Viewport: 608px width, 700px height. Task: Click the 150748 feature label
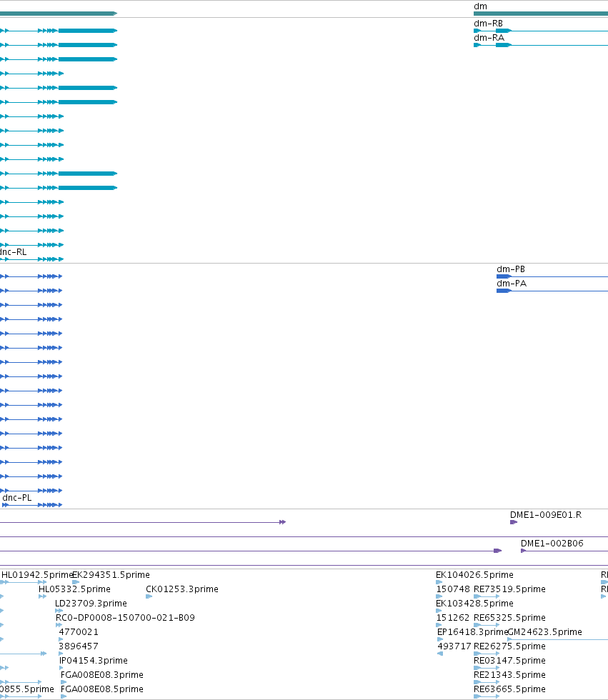click(x=453, y=589)
